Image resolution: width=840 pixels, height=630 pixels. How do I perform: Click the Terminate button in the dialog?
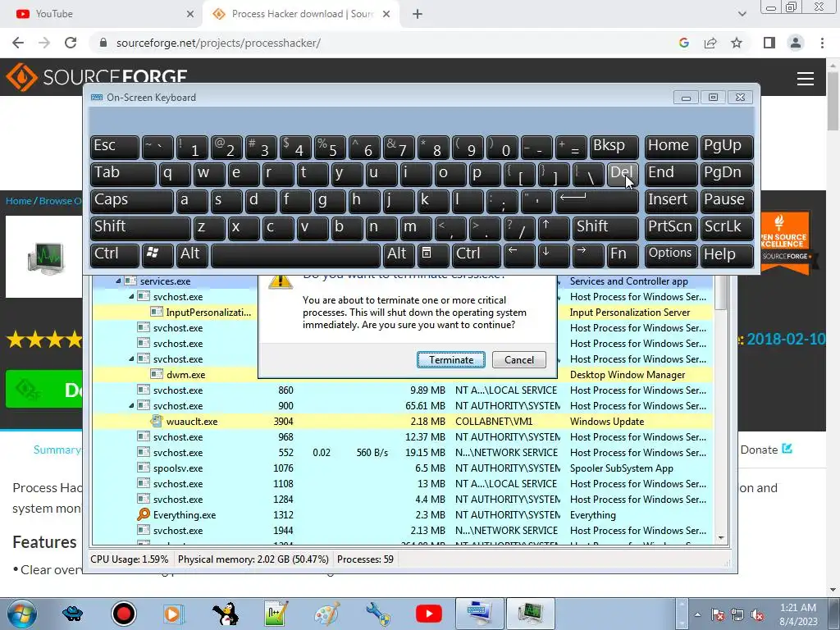click(450, 359)
